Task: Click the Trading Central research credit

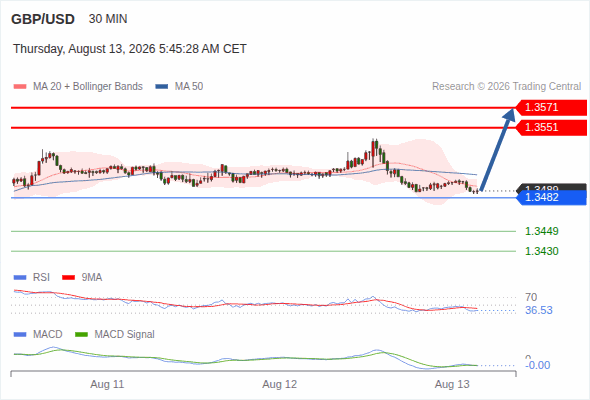Action: coord(506,87)
